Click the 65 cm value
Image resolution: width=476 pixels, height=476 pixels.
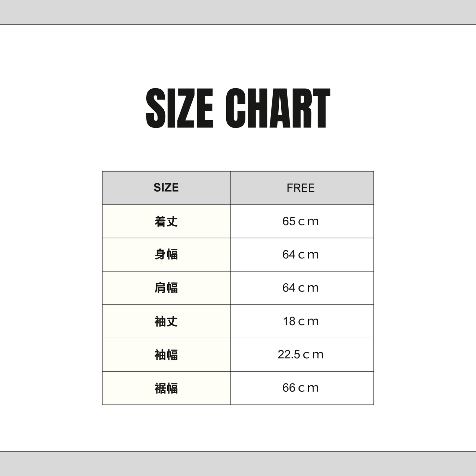coord(300,221)
